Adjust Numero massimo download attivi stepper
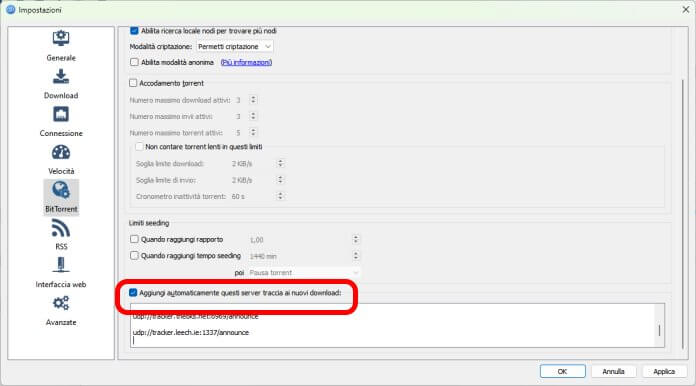 click(x=253, y=100)
